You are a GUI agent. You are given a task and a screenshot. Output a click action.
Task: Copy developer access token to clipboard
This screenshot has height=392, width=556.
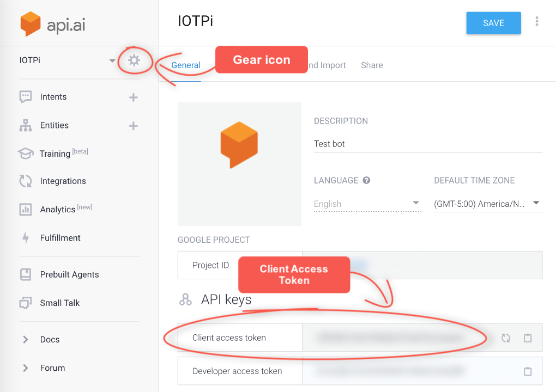point(528,371)
